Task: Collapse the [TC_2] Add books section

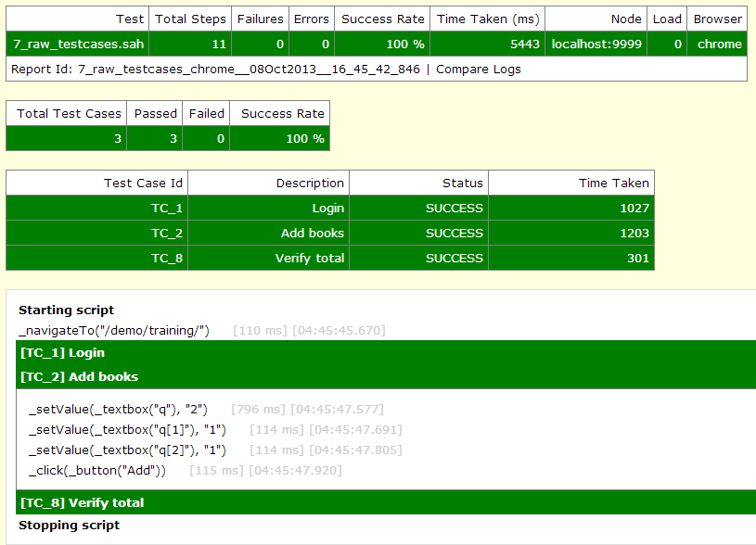Action: [79, 376]
